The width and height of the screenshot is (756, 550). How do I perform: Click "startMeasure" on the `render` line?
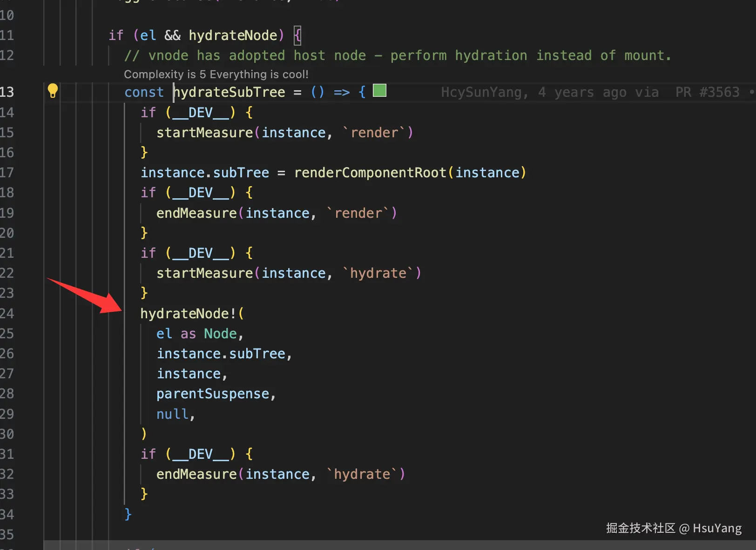click(x=204, y=133)
